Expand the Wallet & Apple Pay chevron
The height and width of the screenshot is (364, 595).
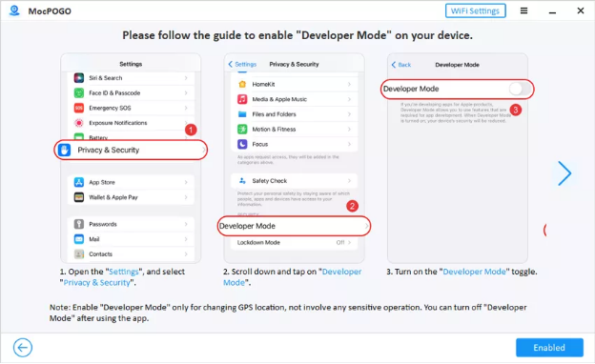coord(186,197)
